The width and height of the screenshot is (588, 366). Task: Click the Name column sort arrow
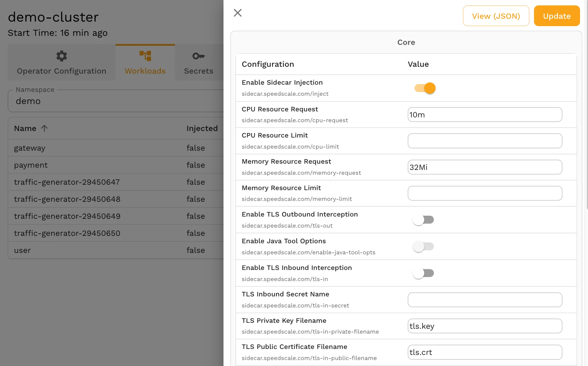point(44,128)
